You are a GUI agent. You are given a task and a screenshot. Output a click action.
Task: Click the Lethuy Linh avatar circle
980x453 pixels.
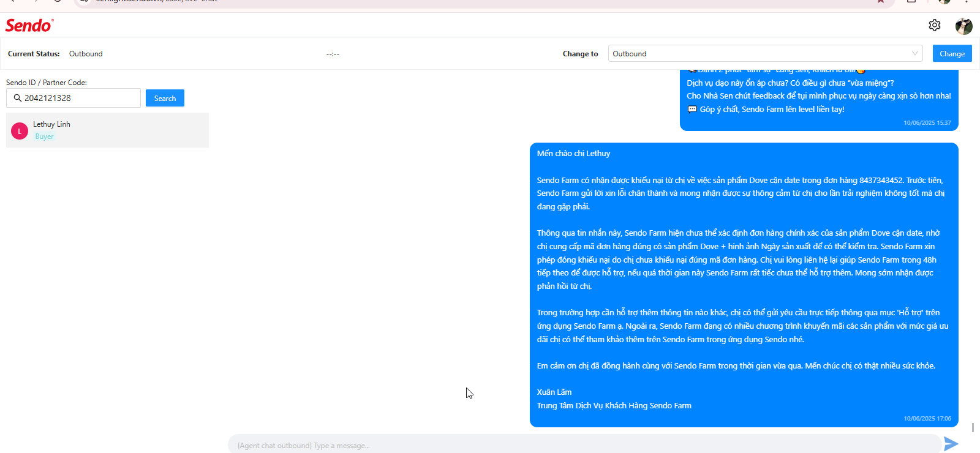click(x=20, y=131)
